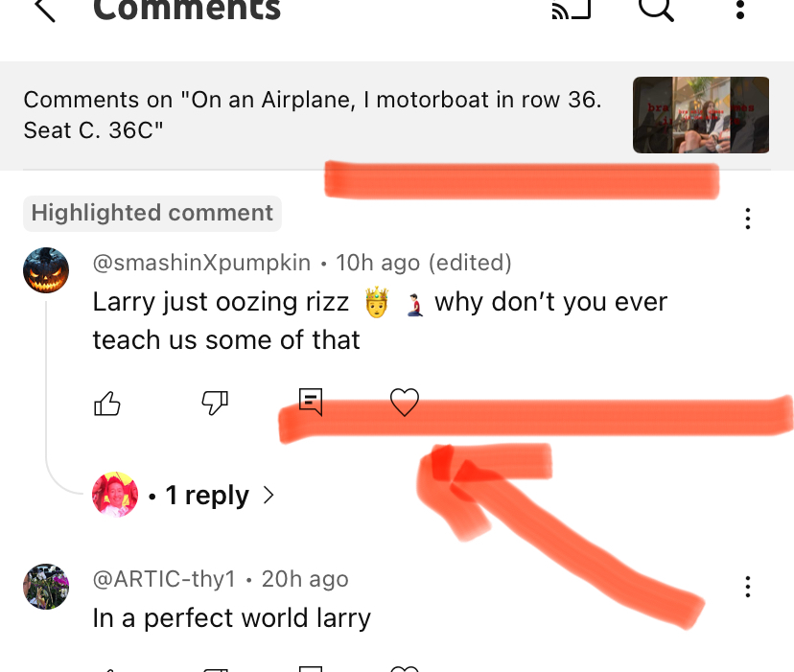The height and width of the screenshot is (672, 794).
Task: Open the top header more options menu
Action: point(739,10)
